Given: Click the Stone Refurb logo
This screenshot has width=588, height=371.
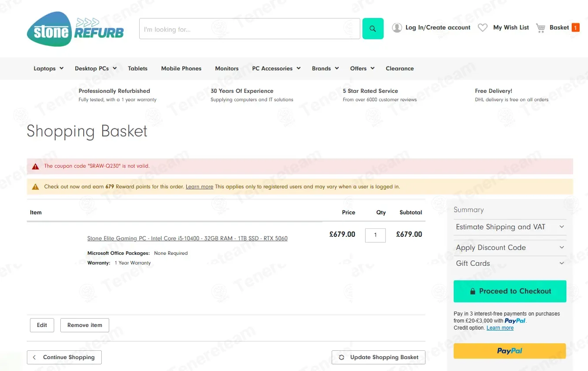Looking at the screenshot, I should click(x=75, y=29).
